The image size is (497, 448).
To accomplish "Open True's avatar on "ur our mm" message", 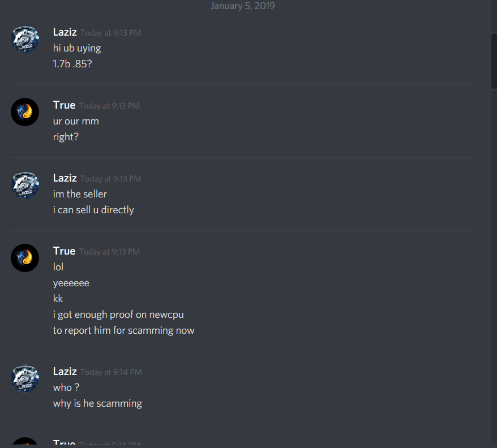I will pos(25,112).
